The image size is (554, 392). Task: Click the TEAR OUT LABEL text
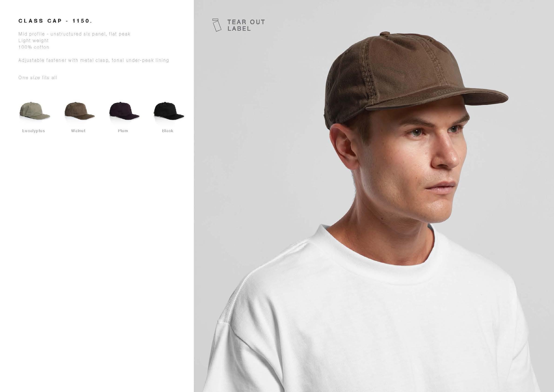pos(246,25)
